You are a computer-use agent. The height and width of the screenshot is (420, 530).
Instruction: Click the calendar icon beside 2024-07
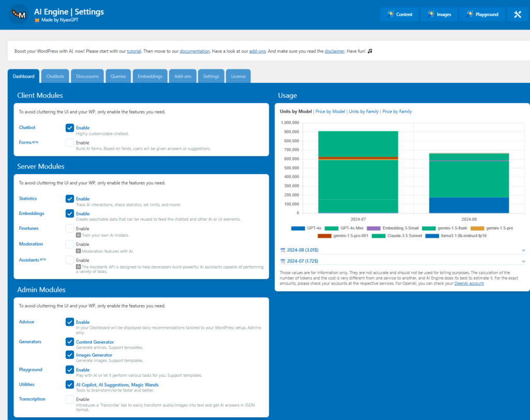[283, 261]
